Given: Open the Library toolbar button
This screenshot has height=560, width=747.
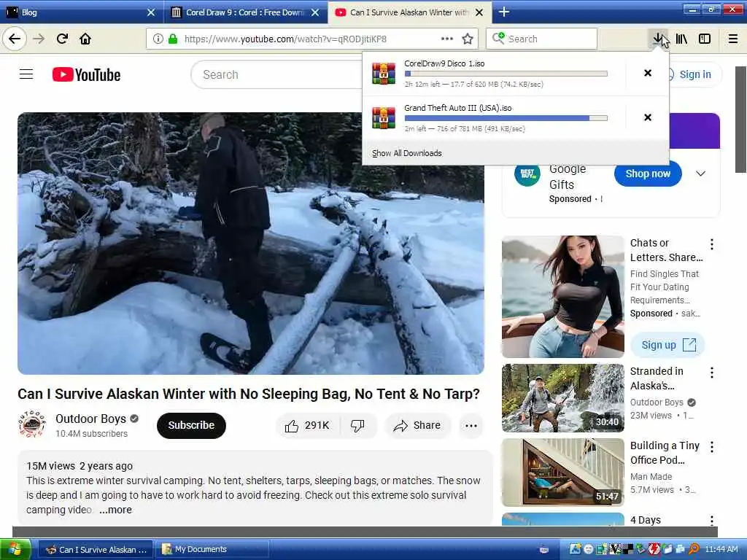Looking at the screenshot, I should tap(681, 39).
